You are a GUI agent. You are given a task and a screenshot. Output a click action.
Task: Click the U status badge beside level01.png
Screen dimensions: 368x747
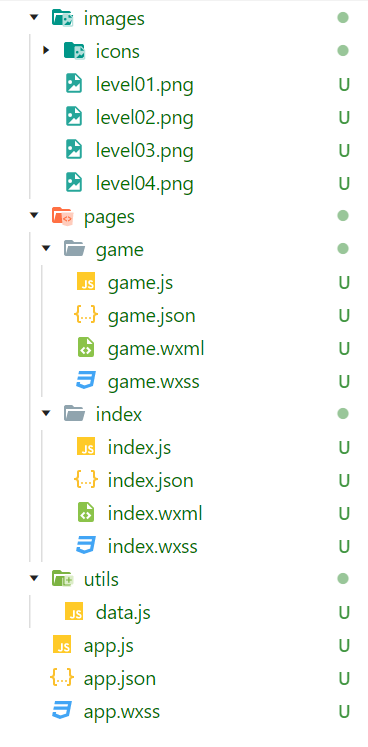click(x=344, y=85)
